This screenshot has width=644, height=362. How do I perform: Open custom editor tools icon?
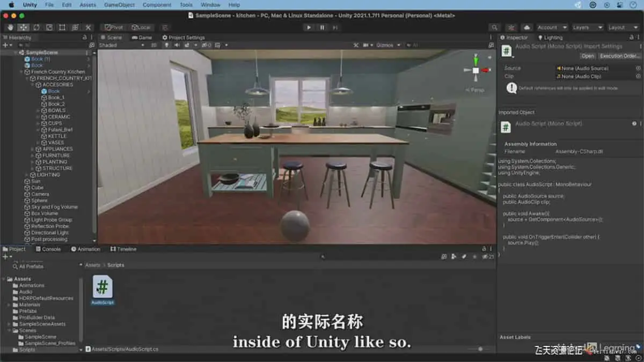coord(88,27)
